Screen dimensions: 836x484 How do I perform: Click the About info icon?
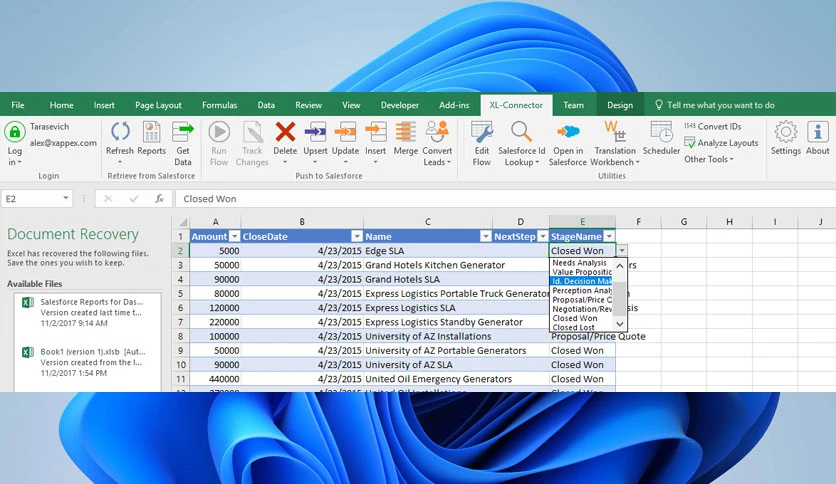click(817, 132)
